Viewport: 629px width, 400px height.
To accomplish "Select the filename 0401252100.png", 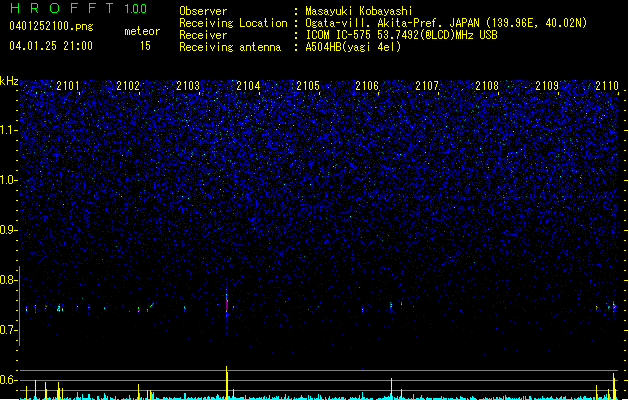I will (x=51, y=27).
